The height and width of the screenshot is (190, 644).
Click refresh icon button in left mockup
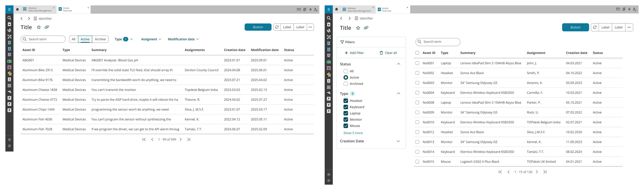[x=277, y=27]
